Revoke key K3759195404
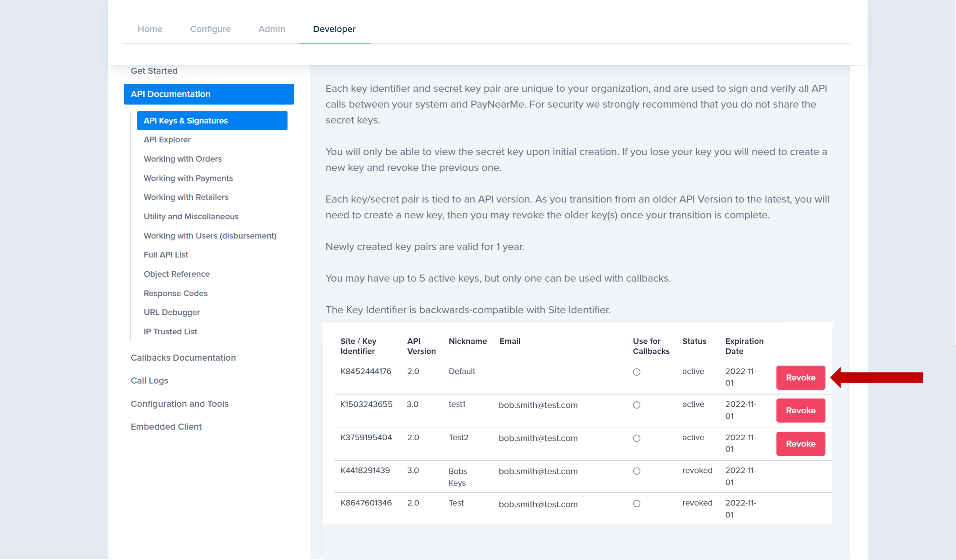The image size is (956, 560). tap(800, 444)
